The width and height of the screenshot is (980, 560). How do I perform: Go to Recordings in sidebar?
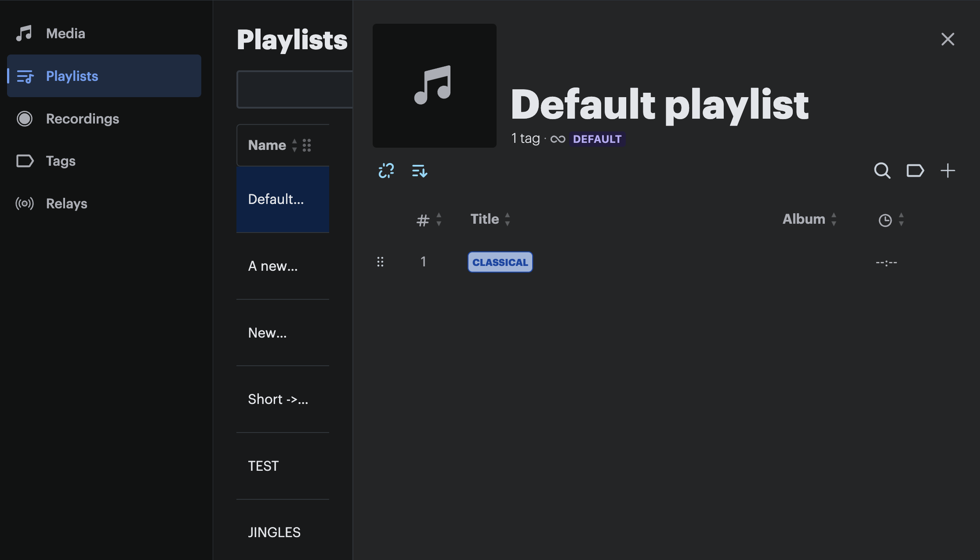click(82, 119)
